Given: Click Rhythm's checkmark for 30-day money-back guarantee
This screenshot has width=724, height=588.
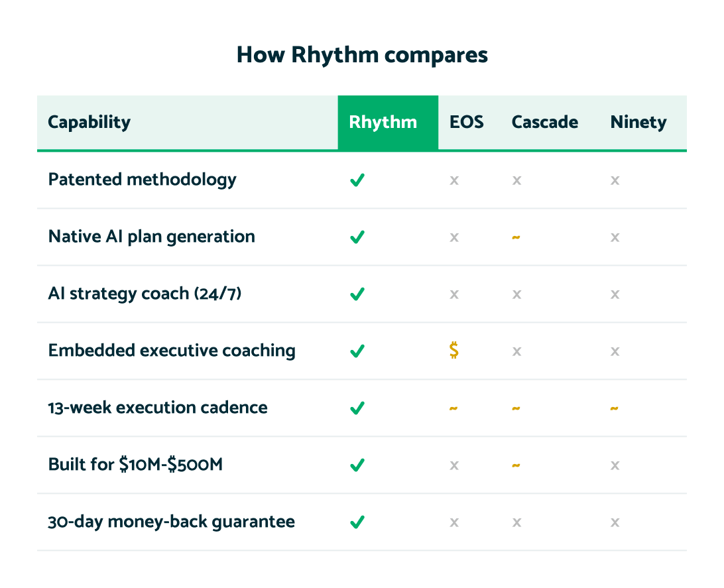Looking at the screenshot, I should coord(357,522).
